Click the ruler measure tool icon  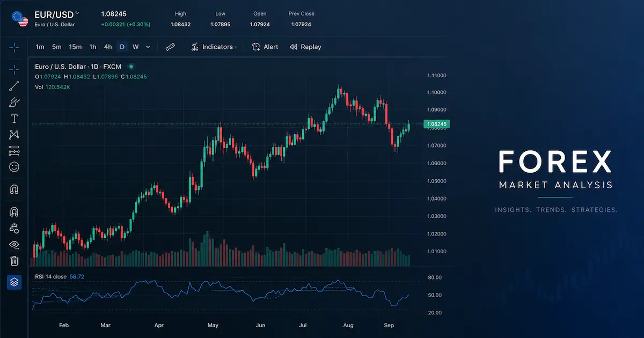[170, 47]
